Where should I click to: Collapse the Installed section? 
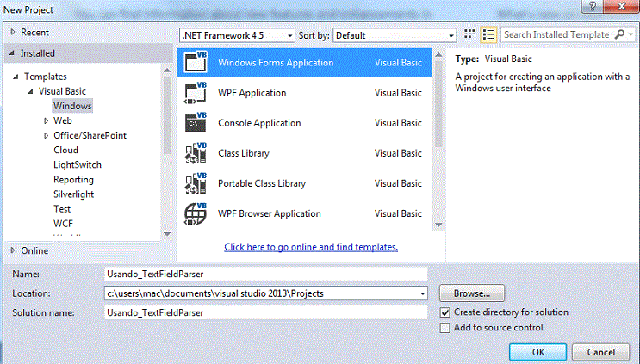(x=12, y=53)
